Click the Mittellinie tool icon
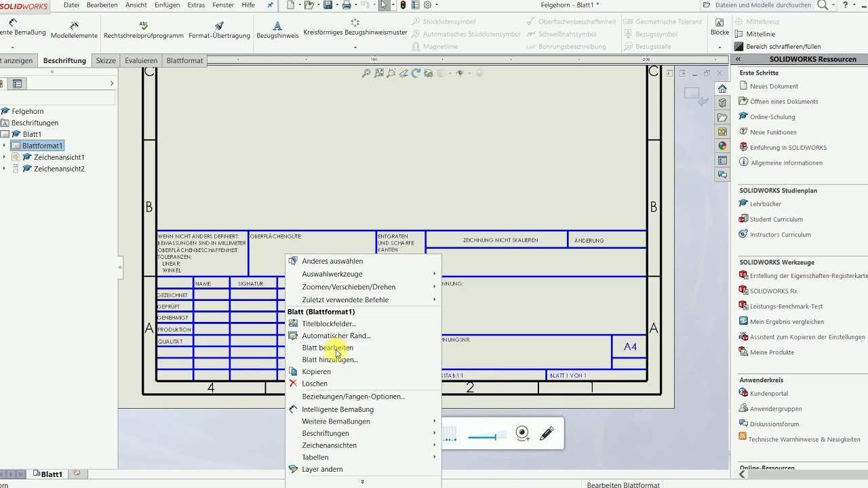The width and height of the screenshot is (868, 488). pyautogui.click(x=739, y=34)
